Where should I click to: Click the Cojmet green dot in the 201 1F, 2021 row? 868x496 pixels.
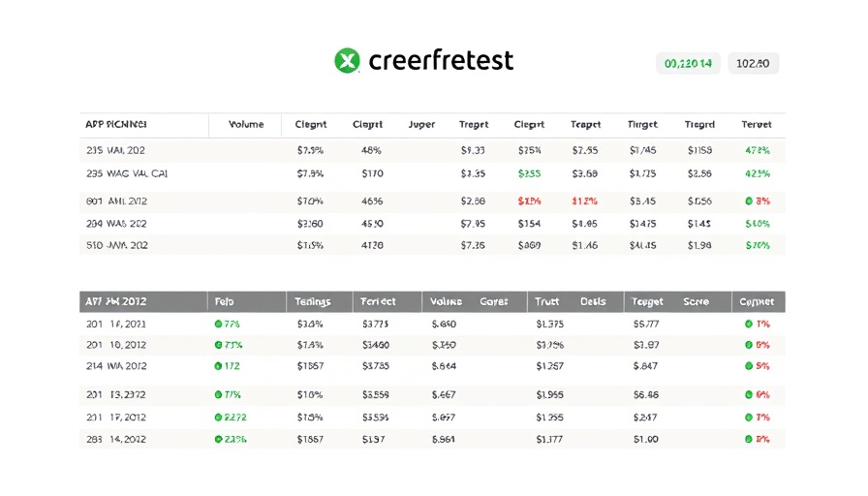(x=749, y=324)
